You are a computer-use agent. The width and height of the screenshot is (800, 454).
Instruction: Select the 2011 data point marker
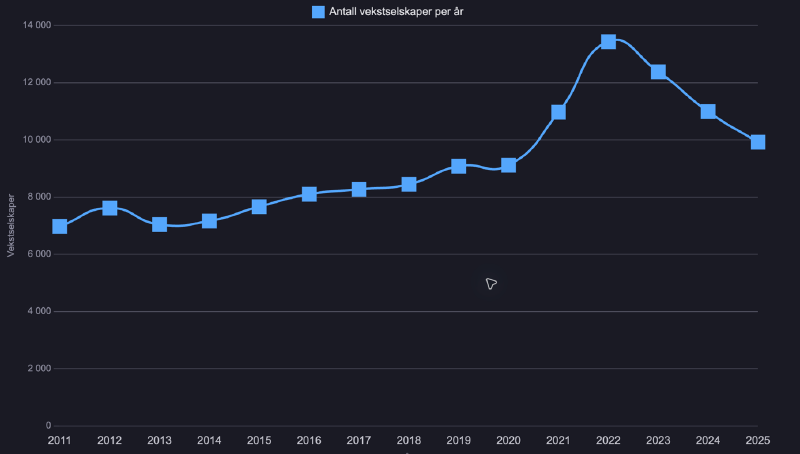coord(60,226)
